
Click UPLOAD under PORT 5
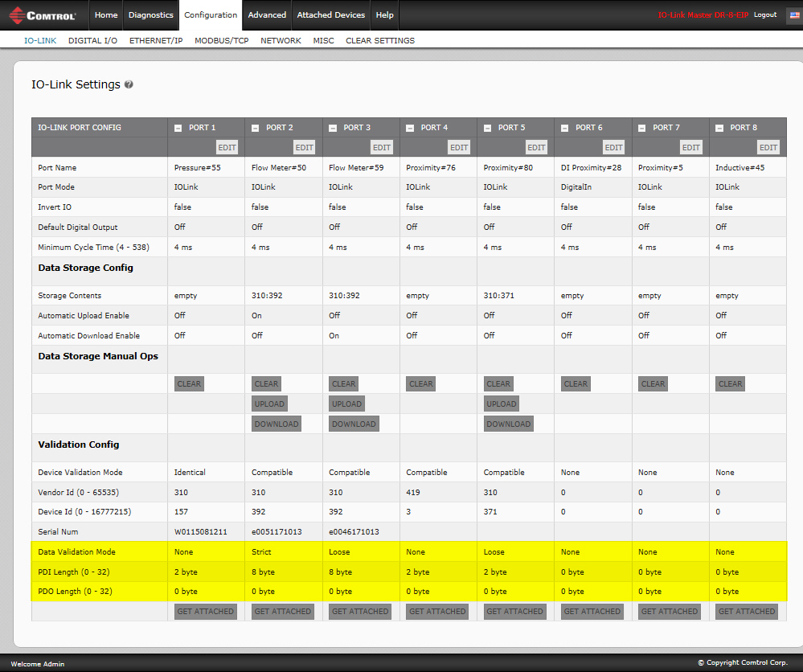[x=502, y=404]
